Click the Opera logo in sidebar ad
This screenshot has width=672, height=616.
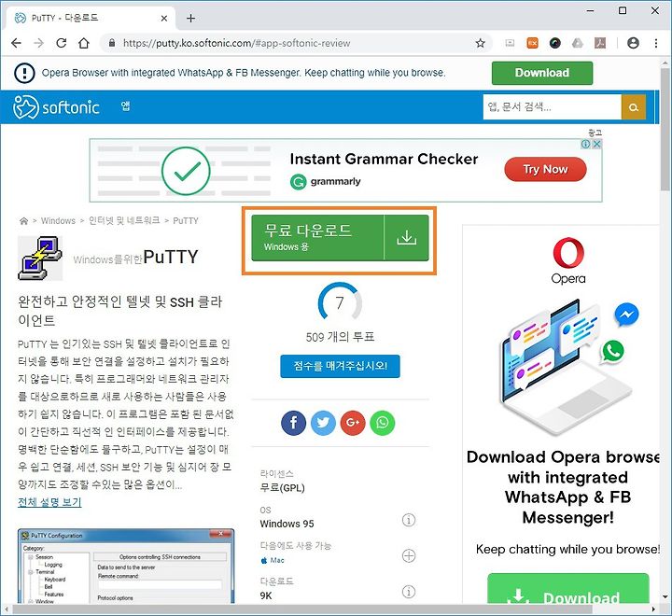568,260
